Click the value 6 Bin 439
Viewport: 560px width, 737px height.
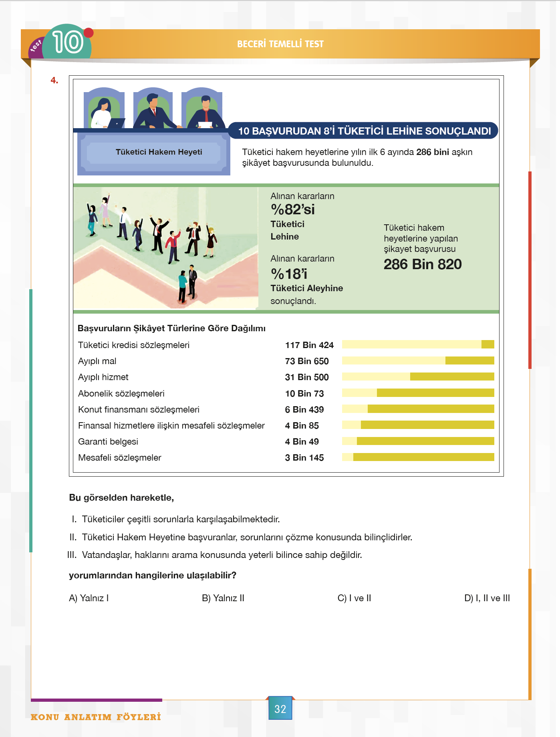pyautogui.click(x=304, y=410)
